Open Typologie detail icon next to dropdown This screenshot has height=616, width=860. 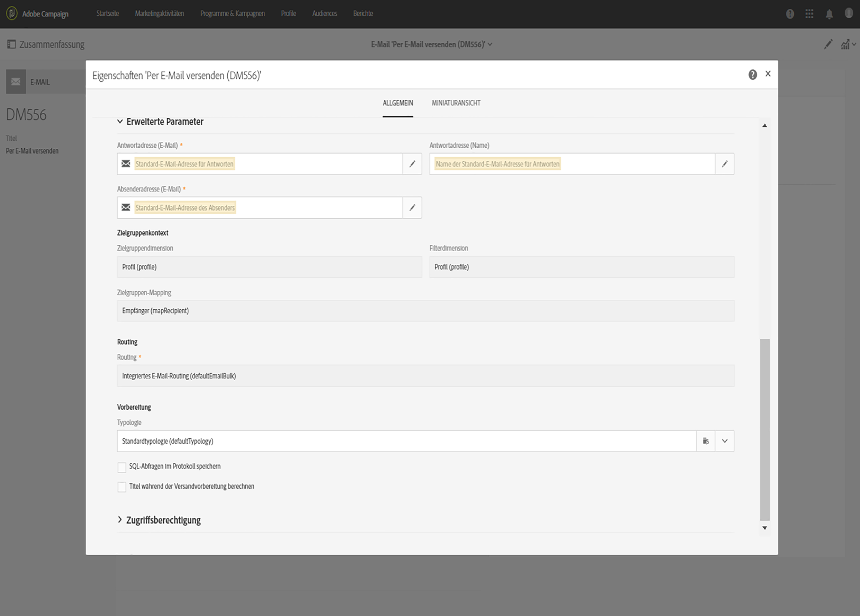click(x=706, y=441)
